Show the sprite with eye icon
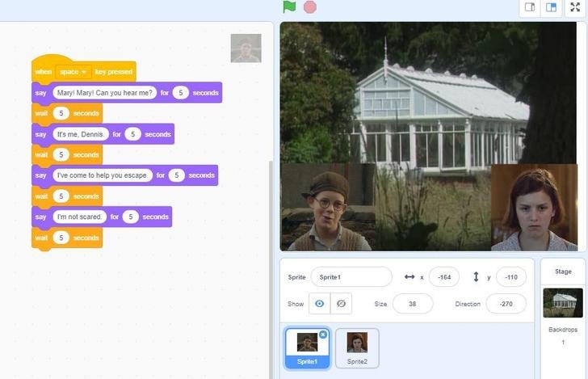The height and width of the screenshot is (379, 588). (x=320, y=304)
